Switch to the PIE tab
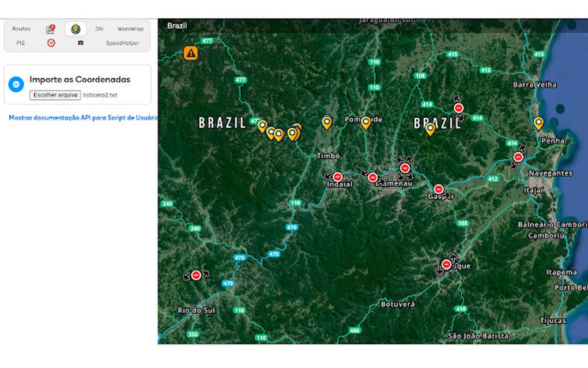The height and width of the screenshot is (368, 588). (20, 43)
